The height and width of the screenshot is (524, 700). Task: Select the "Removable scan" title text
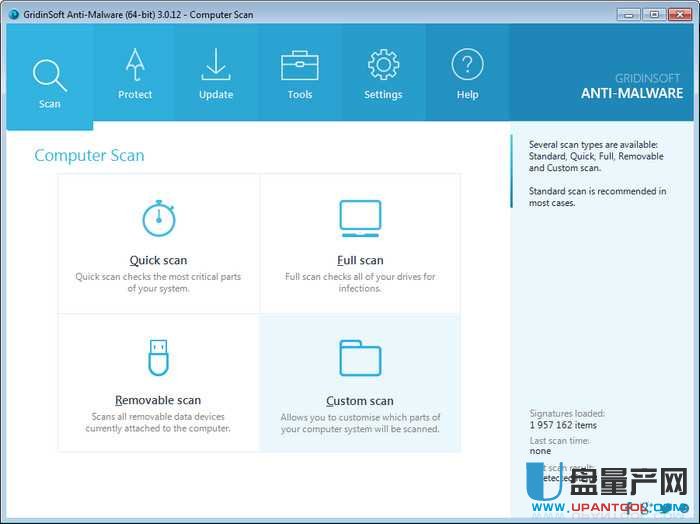point(158,400)
